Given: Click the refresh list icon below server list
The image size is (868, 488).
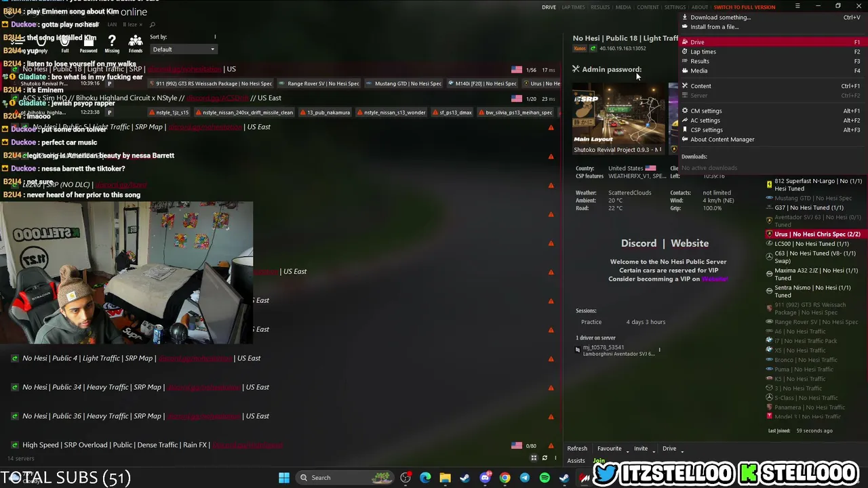Looking at the screenshot, I should (x=545, y=458).
